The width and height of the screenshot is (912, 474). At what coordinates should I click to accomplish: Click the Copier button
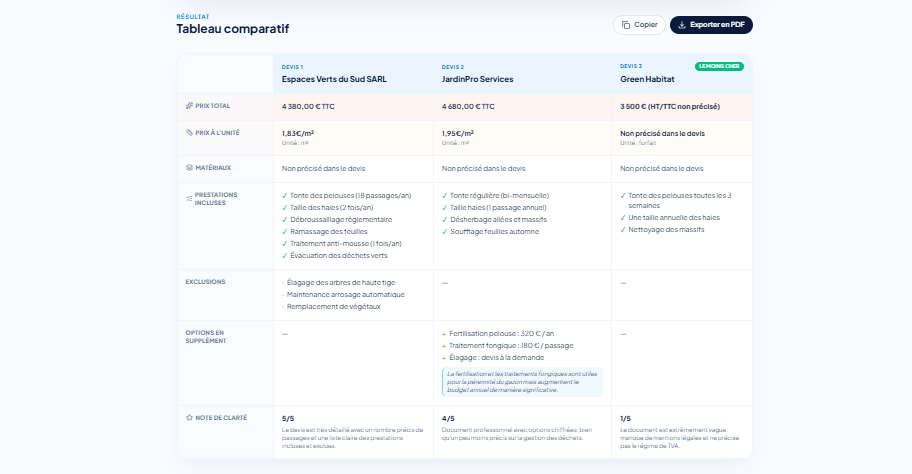[639, 25]
